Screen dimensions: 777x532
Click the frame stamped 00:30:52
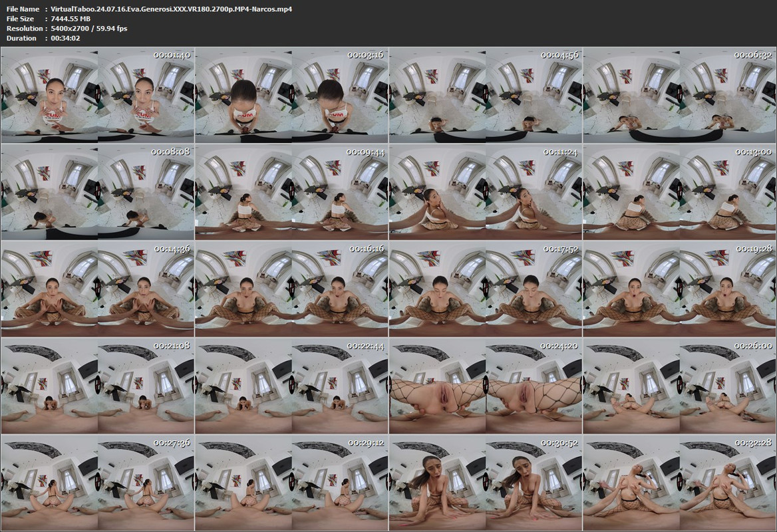(x=486, y=483)
